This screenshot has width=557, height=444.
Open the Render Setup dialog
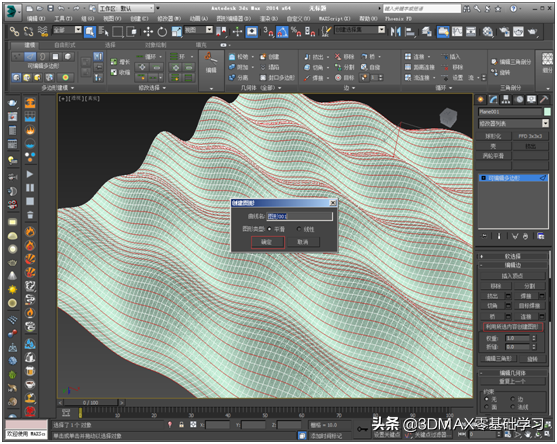pos(504,32)
